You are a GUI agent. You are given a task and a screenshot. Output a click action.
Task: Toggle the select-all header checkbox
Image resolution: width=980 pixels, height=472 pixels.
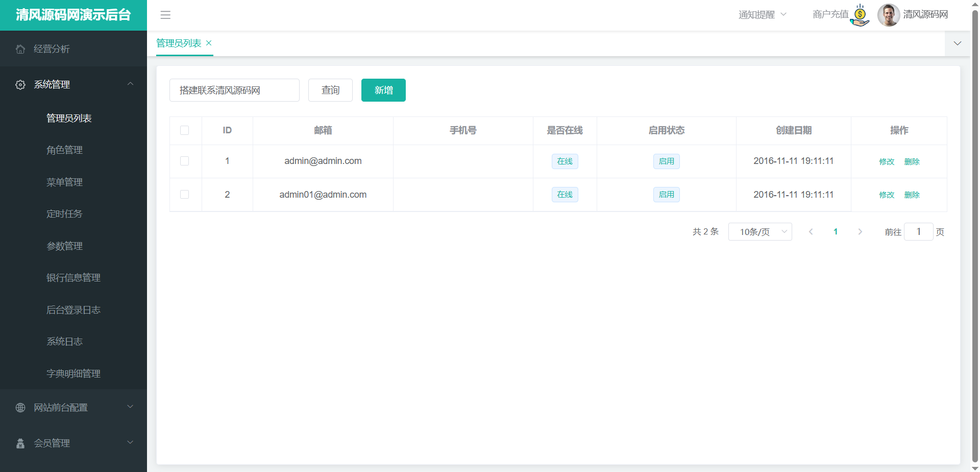click(185, 130)
